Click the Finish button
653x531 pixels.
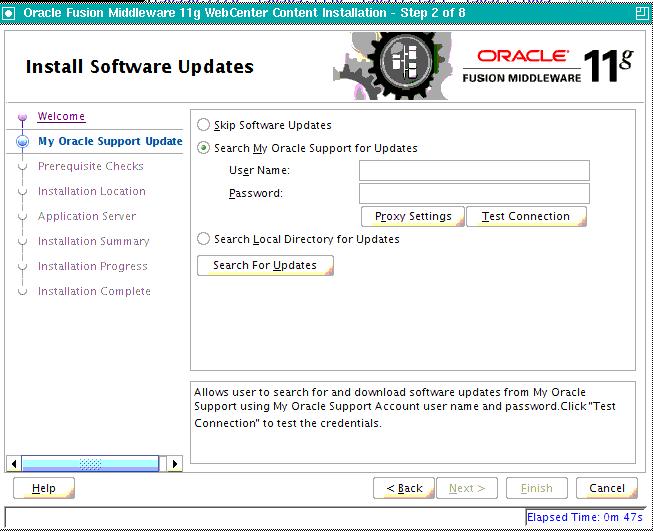tap(536, 488)
